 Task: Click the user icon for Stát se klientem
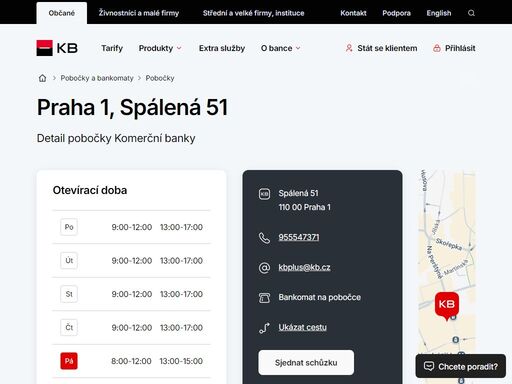(349, 48)
